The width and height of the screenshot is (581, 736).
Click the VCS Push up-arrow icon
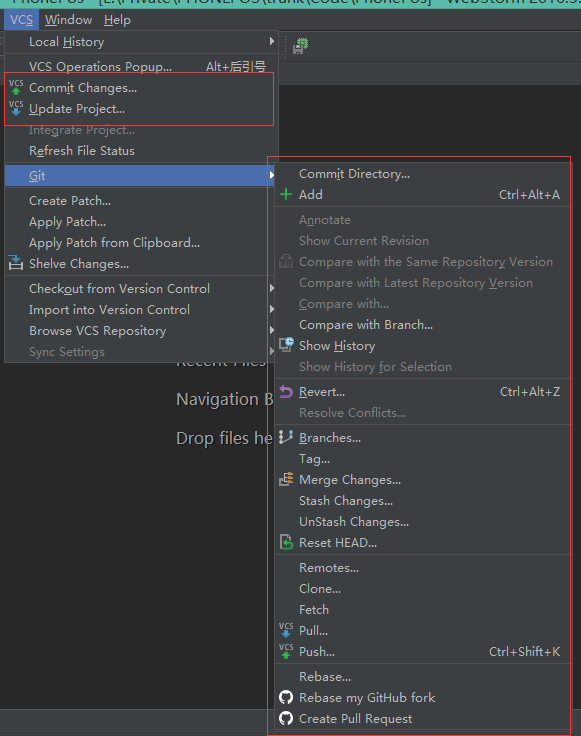point(286,651)
